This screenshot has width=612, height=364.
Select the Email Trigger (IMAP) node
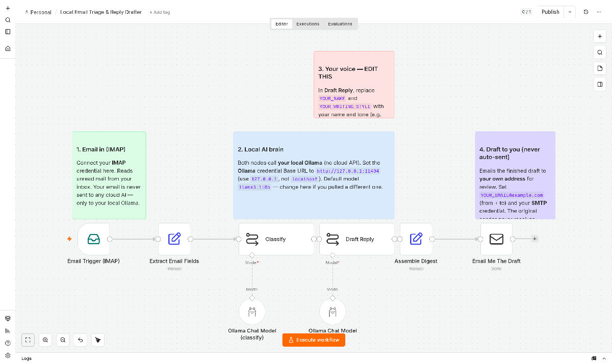pyautogui.click(x=94, y=239)
